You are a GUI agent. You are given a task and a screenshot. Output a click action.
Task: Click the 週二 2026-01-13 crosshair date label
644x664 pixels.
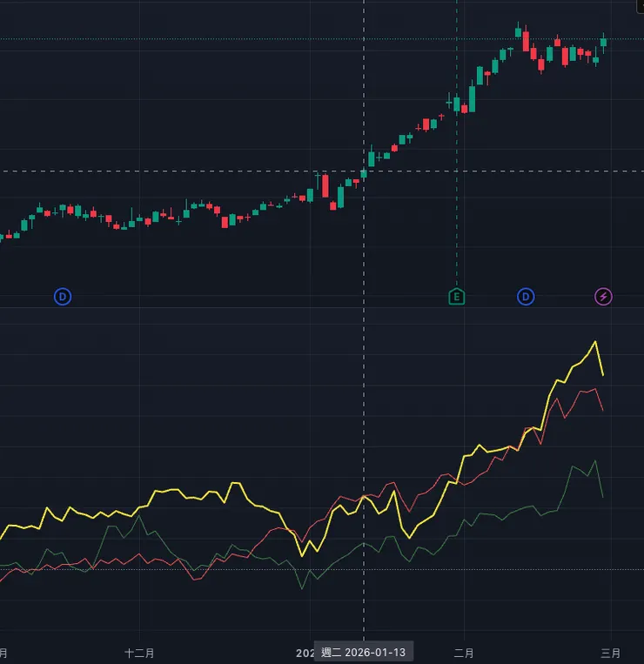tap(364, 652)
